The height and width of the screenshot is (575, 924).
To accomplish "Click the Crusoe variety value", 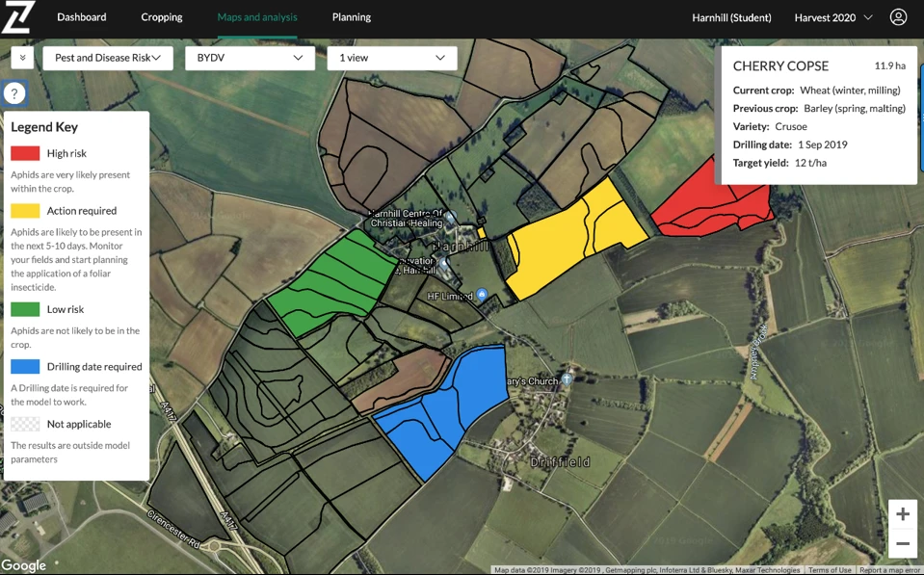I will pyautogui.click(x=791, y=127).
